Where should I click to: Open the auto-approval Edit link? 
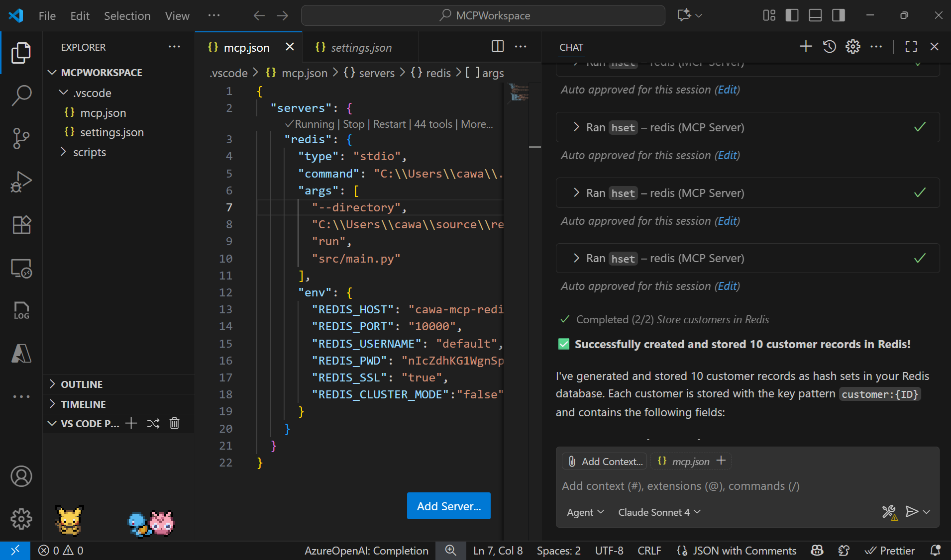click(727, 90)
